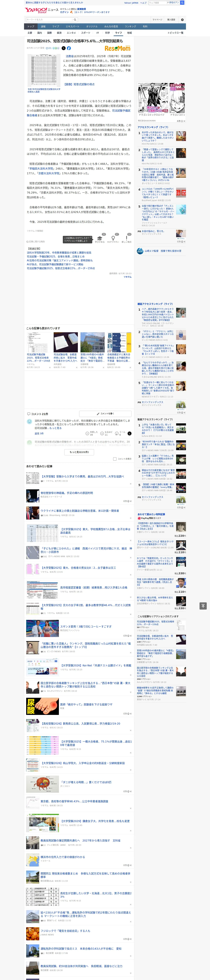Open ヘルプ link in top header
Screen dimensions: 210x980
click(143, 3)
